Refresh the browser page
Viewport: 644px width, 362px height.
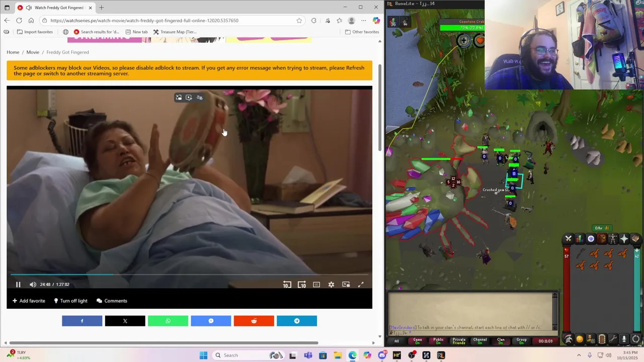(19, 21)
